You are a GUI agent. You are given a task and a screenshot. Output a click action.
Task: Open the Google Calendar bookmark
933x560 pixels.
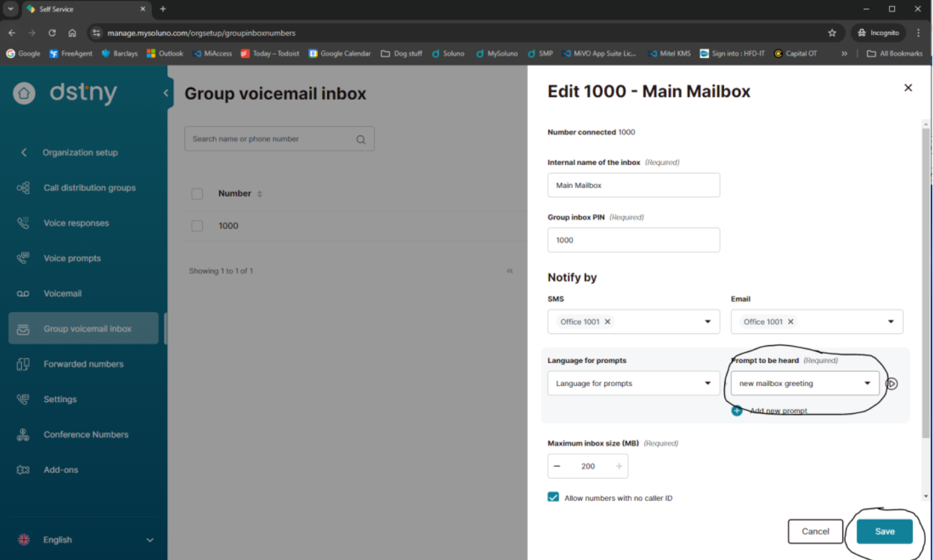340,53
